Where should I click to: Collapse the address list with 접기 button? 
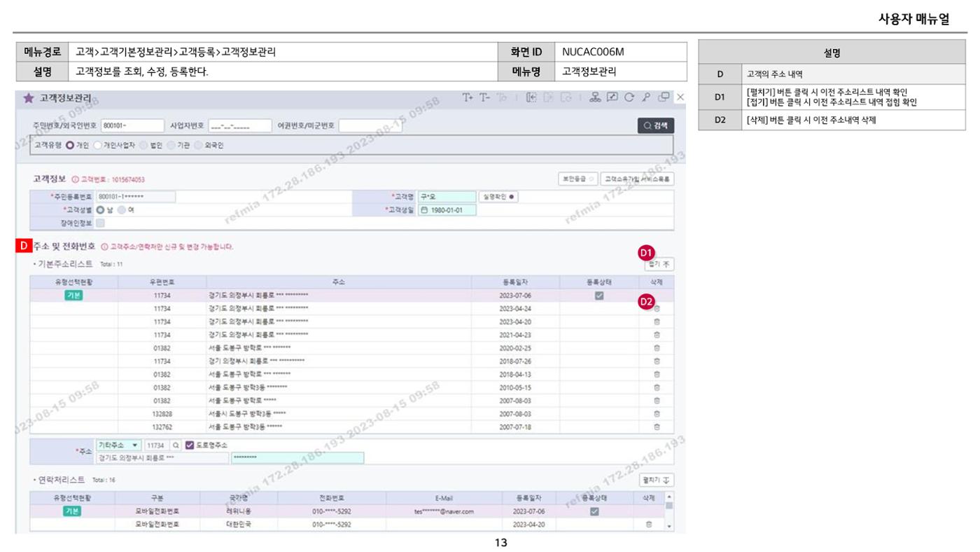(658, 264)
